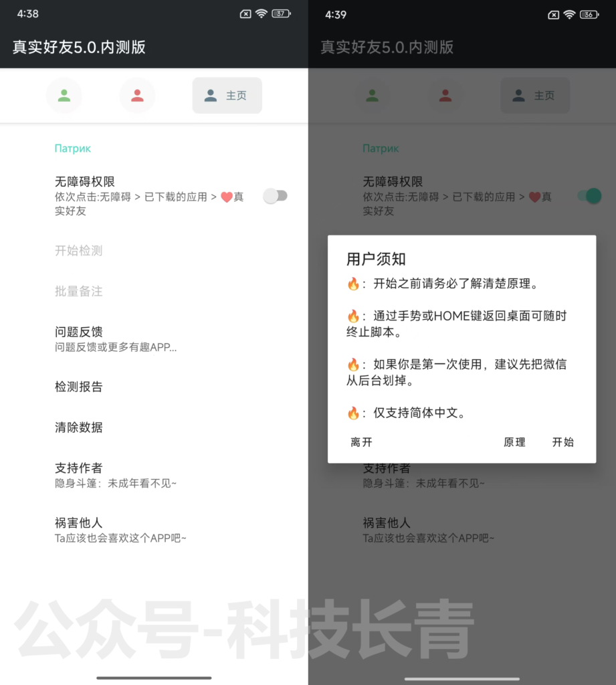Tap the dimmed 主页 tab in right screen
The image size is (616, 685).
click(535, 95)
